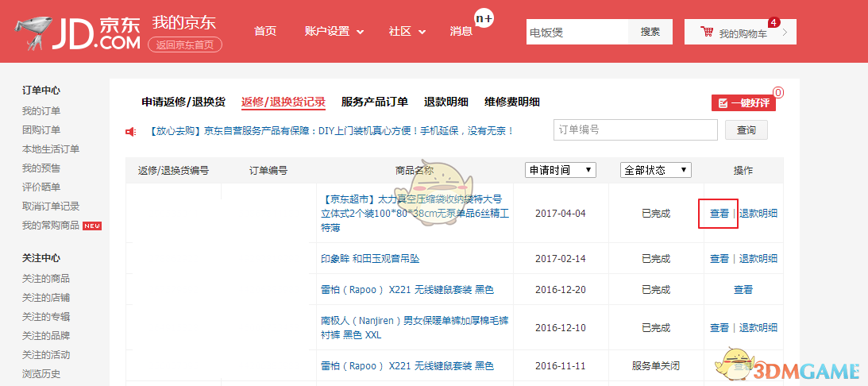Open 关注的活动 in the sidebar

pos(46,355)
